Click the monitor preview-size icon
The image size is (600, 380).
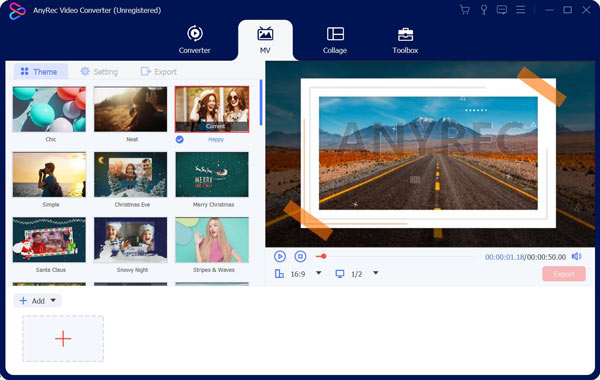pos(339,274)
